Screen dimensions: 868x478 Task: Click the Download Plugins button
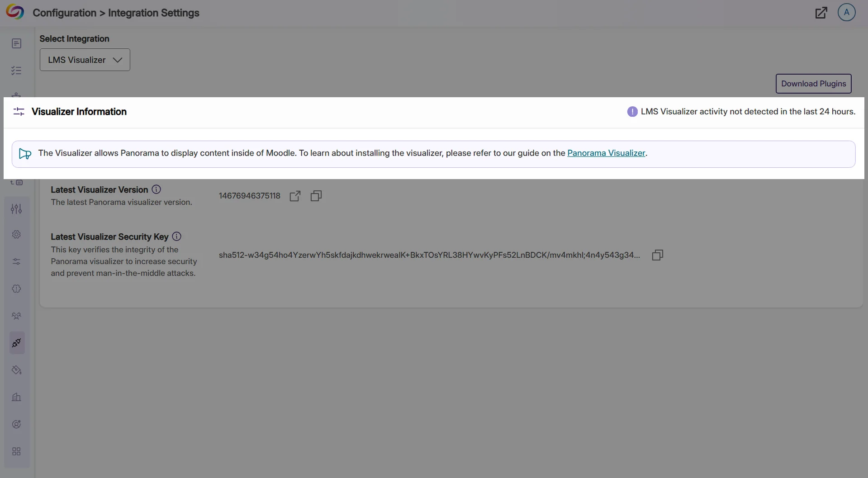point(813,84)
